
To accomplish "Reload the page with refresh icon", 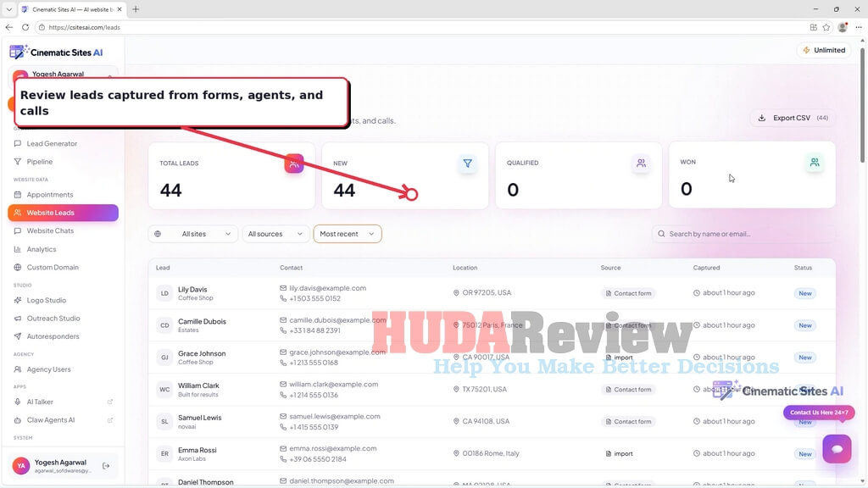I will [x=25, y=27].
